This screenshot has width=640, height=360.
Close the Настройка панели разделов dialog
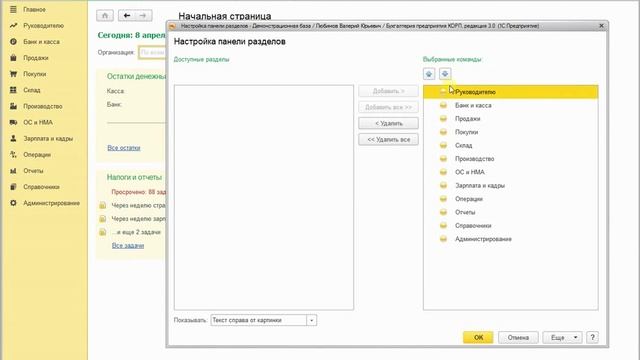point(601,26)
